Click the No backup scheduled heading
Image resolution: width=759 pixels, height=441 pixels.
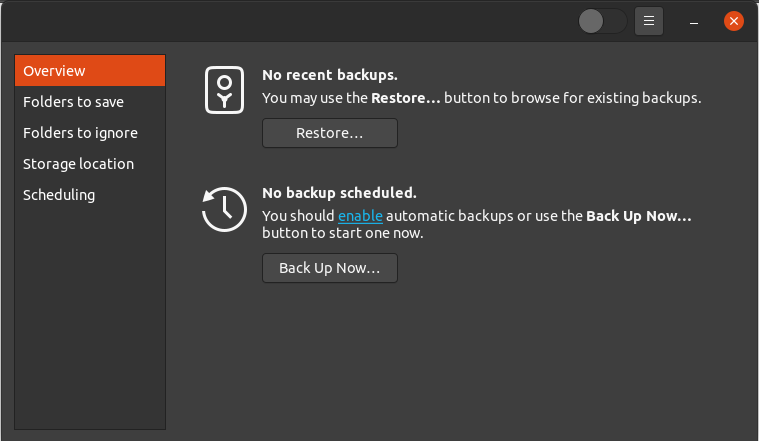pyautogui.click(x=339, y=193)
